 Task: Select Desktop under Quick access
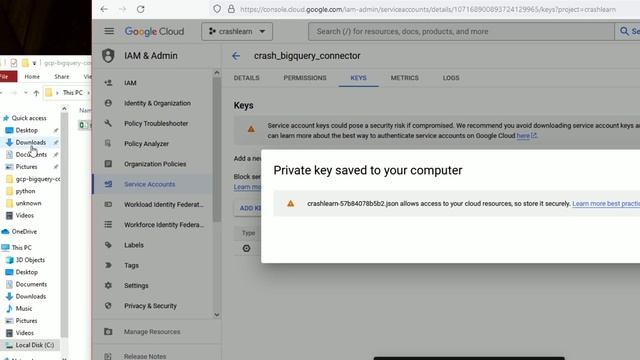coord(27,130)
